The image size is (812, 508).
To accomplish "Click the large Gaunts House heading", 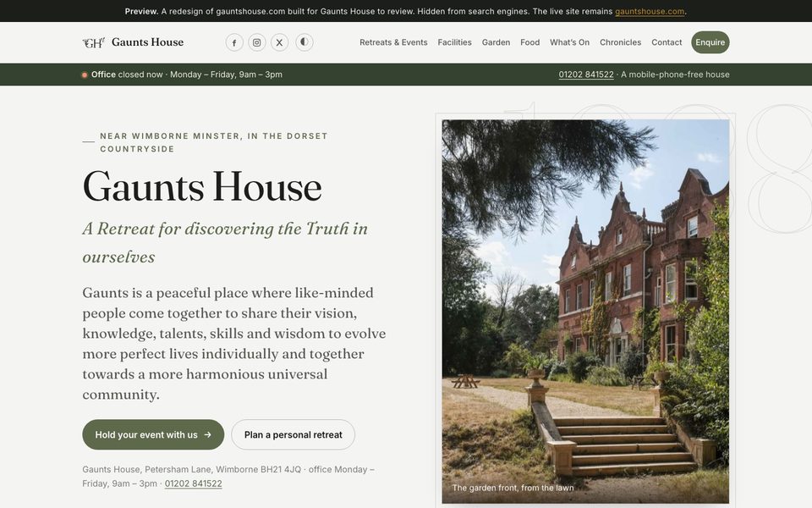I will [202, 186].
